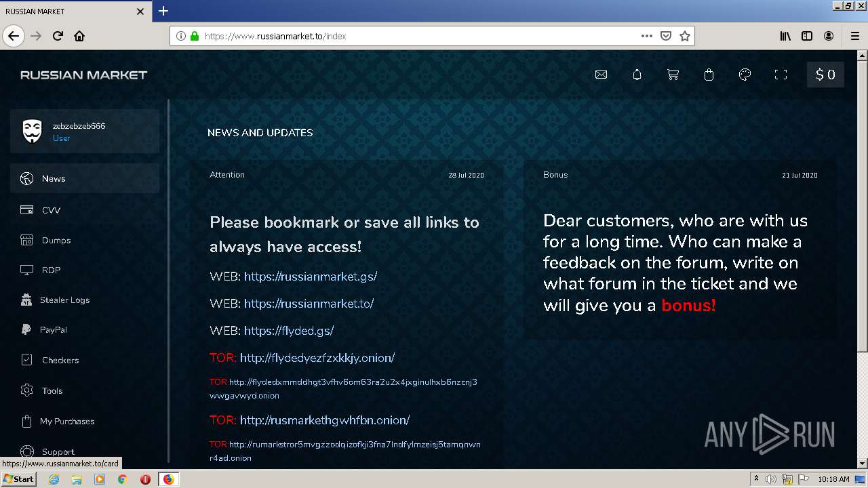Click the page vertical scrollbar
Image resolution: width=868 pixels, height=488 pixels.
point(863,207)
